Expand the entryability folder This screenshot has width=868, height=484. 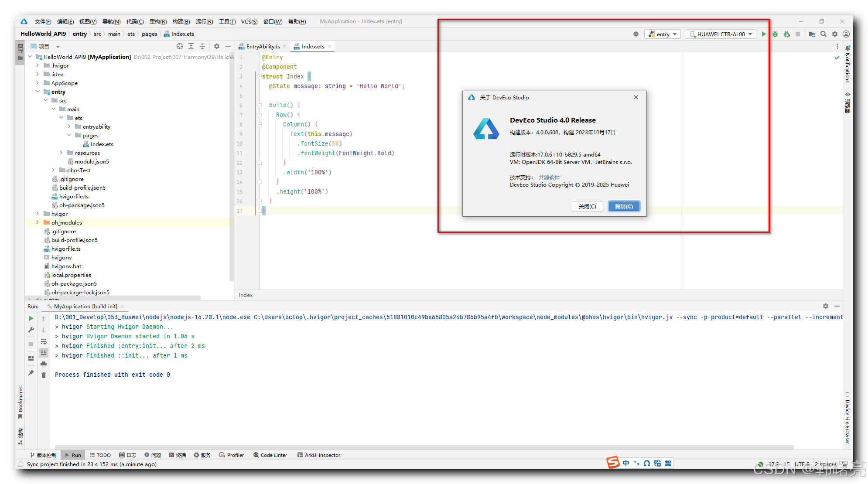[69, 126]
